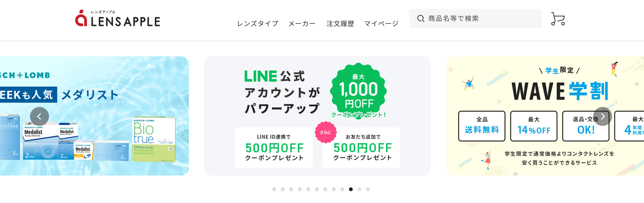Open the shopping cart icon
The height and width of the screenshot is (203, 644).
tap(558, 19)
